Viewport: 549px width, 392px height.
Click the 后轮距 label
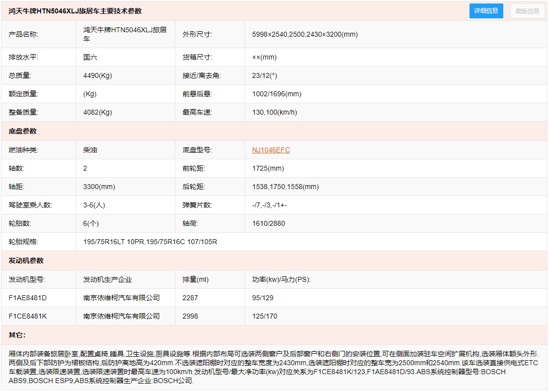(x=194, y=187)
